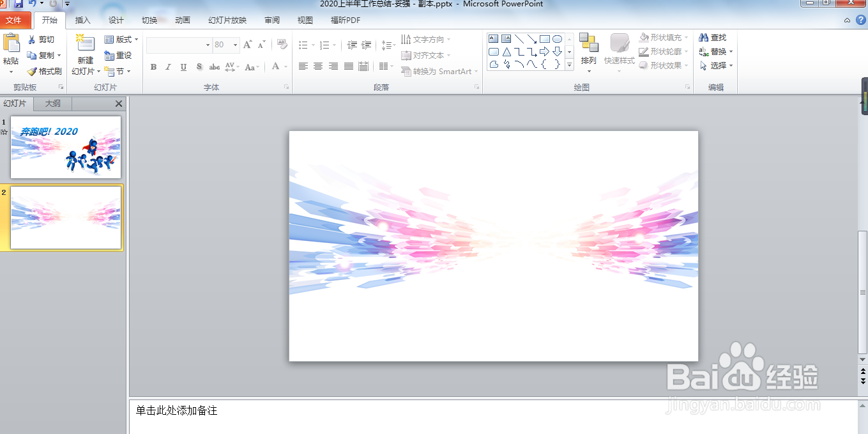Close the slides thumbnail pane

[x=118, y=104]
